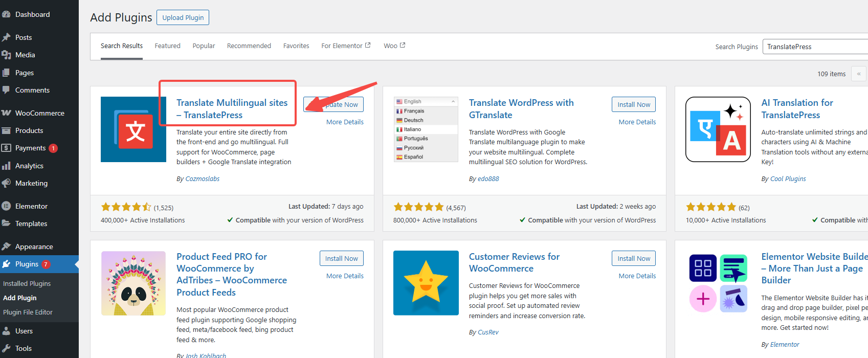Open the TranslatePress plugin thumbnail
This screenshot has height=358, width=868.
click(133, 129)
